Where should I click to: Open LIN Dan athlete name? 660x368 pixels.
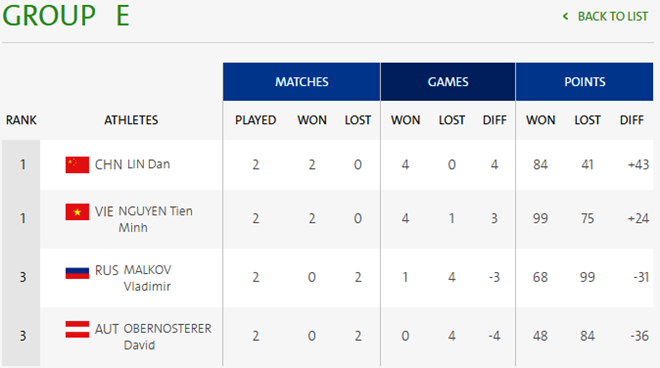[x=149, y=164]
